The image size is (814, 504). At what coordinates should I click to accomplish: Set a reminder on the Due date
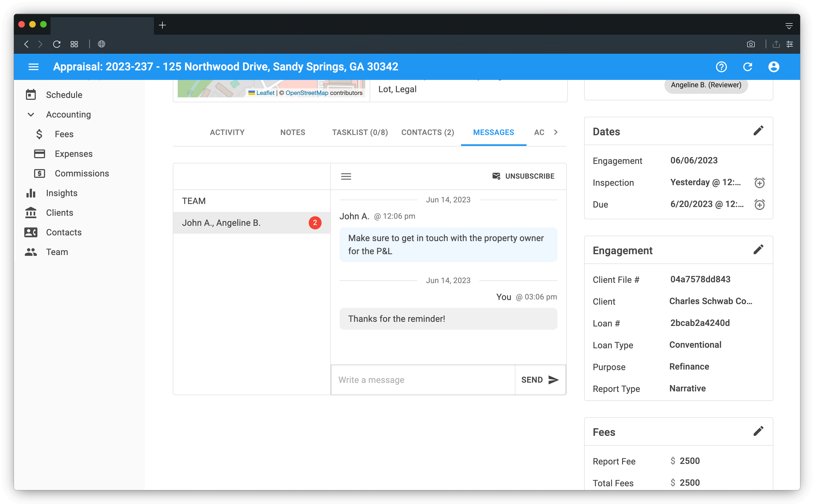tap(760, 204)
